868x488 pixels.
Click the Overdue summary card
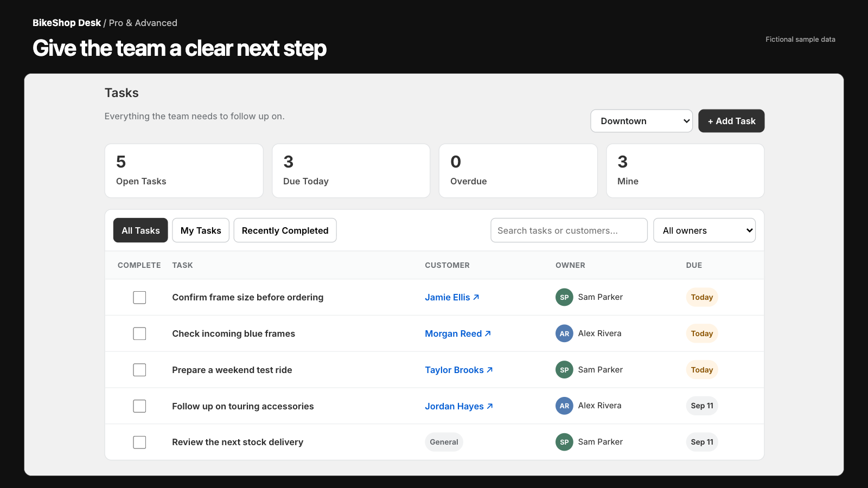click(x=518, y=171)
